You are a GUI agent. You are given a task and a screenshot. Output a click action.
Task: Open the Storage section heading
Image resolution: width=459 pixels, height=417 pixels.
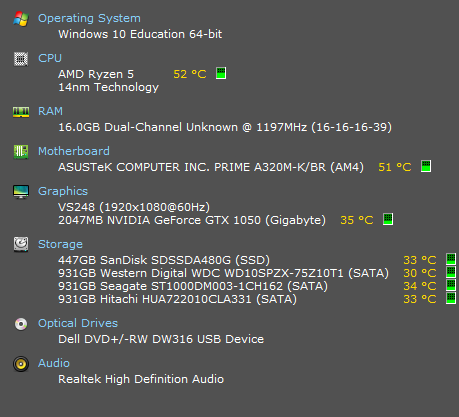[x=60, y=244]
